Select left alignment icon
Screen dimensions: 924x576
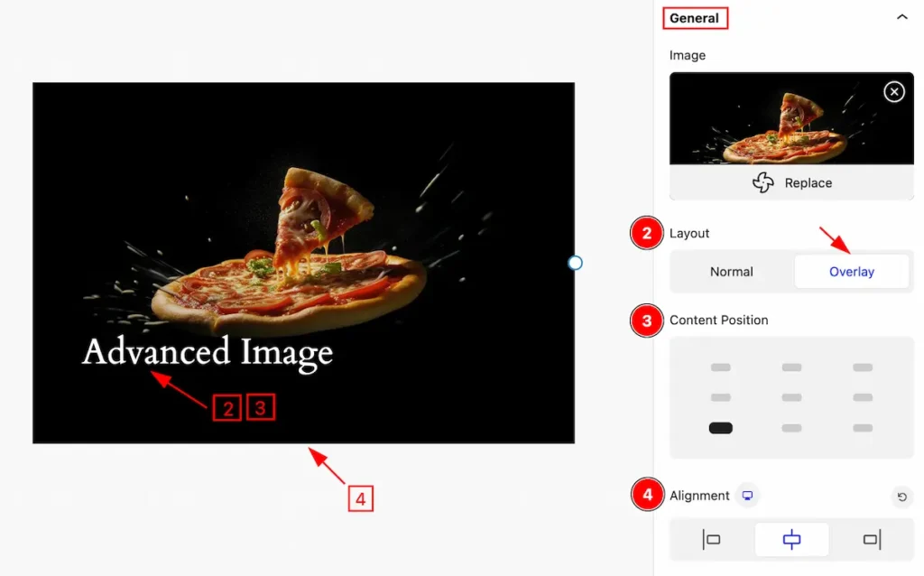[x=711, y=540]
